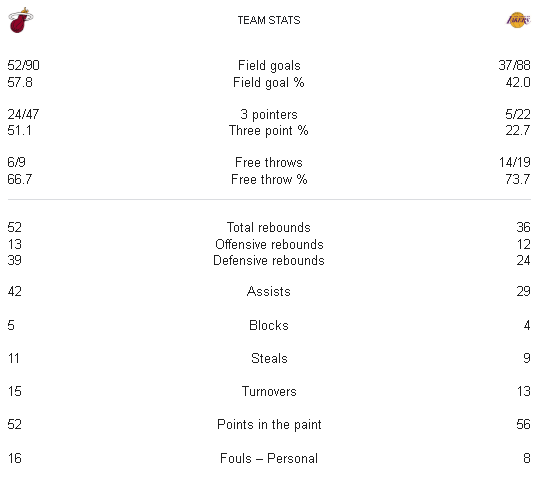The image size is (543, 482).
Task: Click the Defensive rebounds label
Action: coord(269,260)
